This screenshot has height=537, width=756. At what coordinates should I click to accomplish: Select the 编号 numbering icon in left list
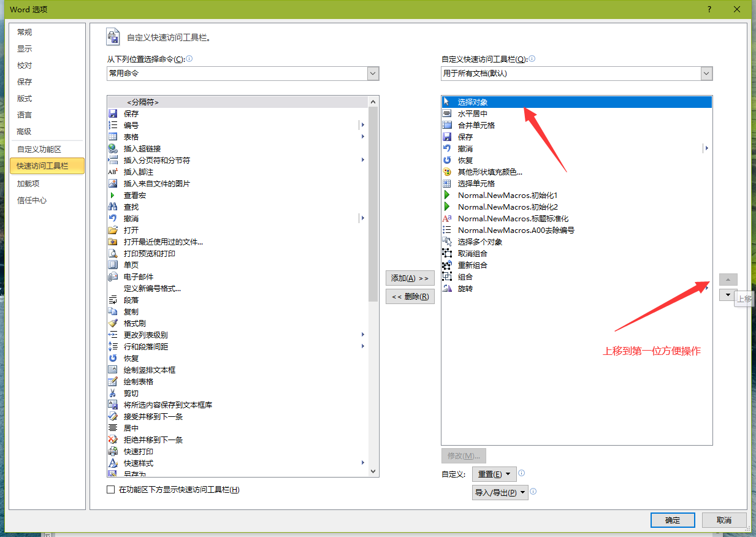coord(113,125)
